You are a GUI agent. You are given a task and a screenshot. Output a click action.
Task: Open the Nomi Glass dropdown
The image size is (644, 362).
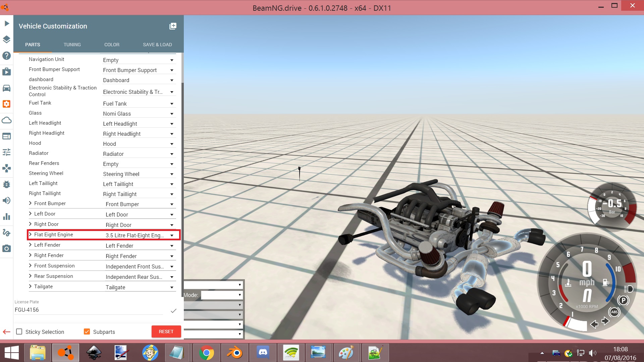(x=139, y=114)
